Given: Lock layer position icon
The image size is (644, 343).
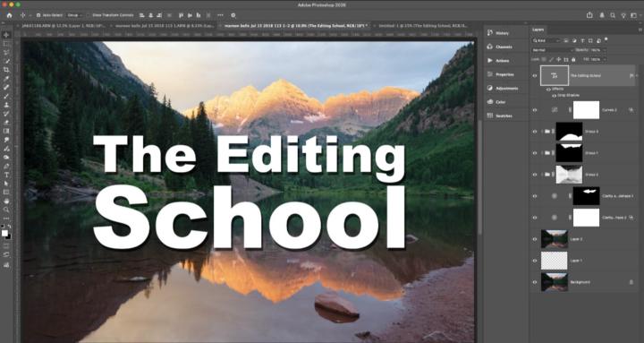Looking at the screenshot, I should coord(558,60).
